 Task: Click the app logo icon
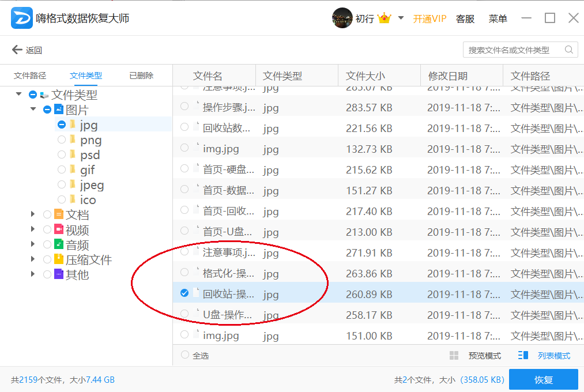tap(21, 18)
